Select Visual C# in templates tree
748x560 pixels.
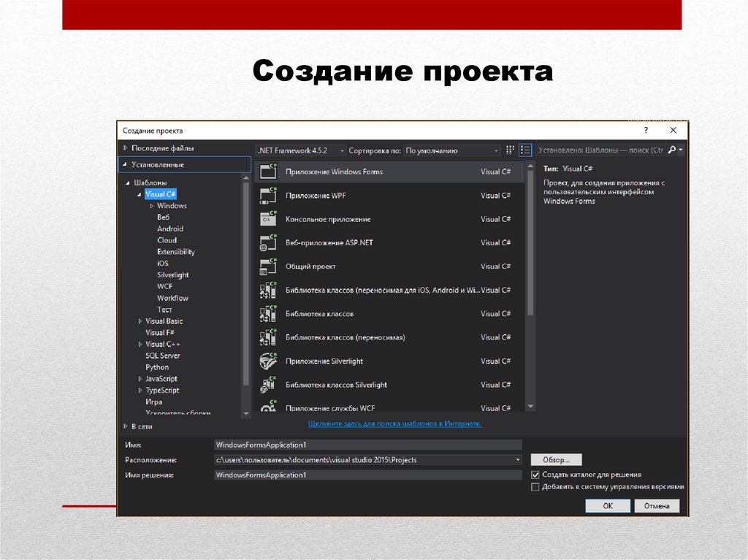click(x=160, y=194)
